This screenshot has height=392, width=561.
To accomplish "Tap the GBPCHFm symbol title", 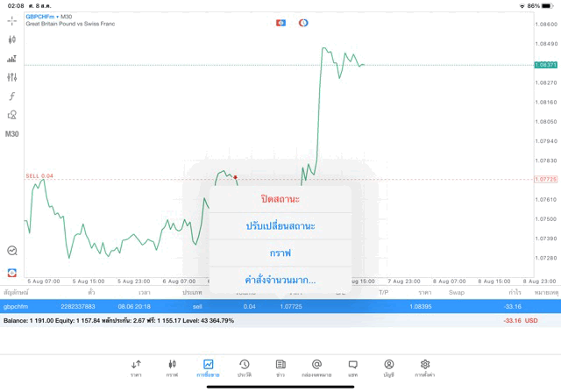I will (x=42, y=17).
